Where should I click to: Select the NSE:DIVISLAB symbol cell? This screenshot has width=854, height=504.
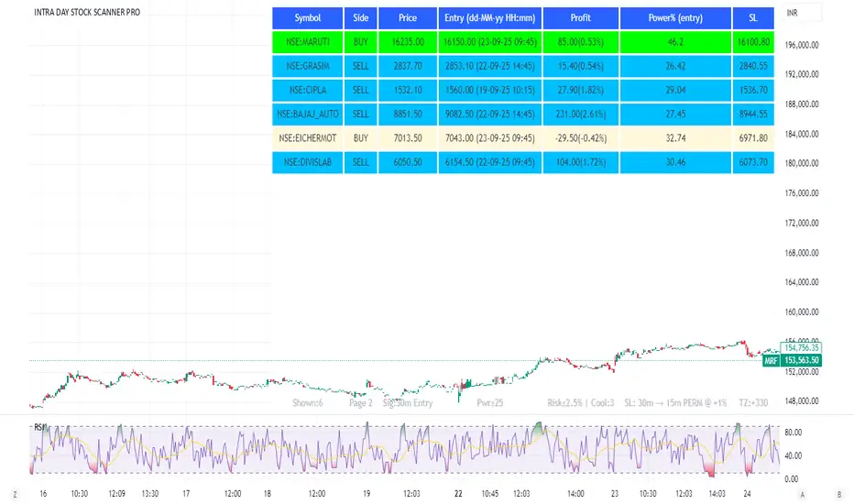pos(308,162)
